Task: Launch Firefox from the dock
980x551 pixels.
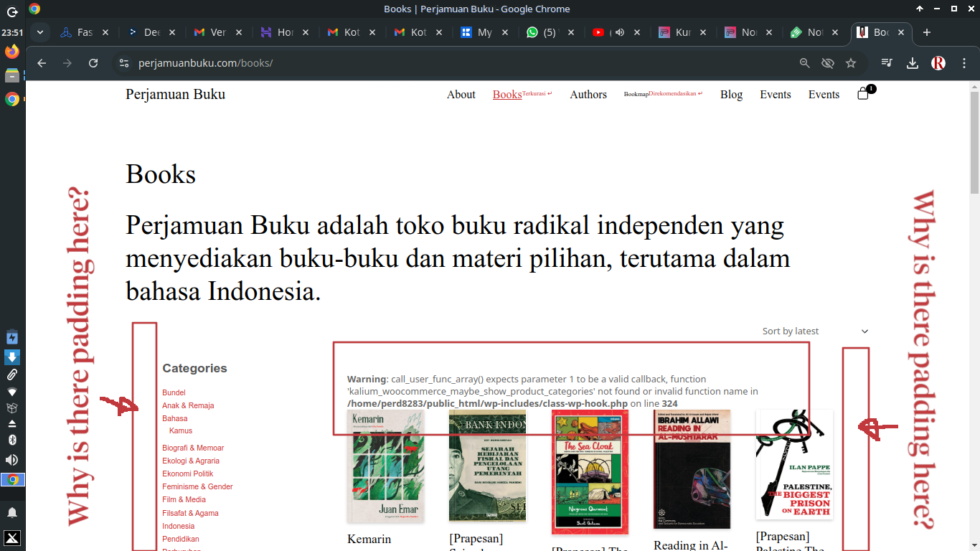Action: [x=12, y=52]
